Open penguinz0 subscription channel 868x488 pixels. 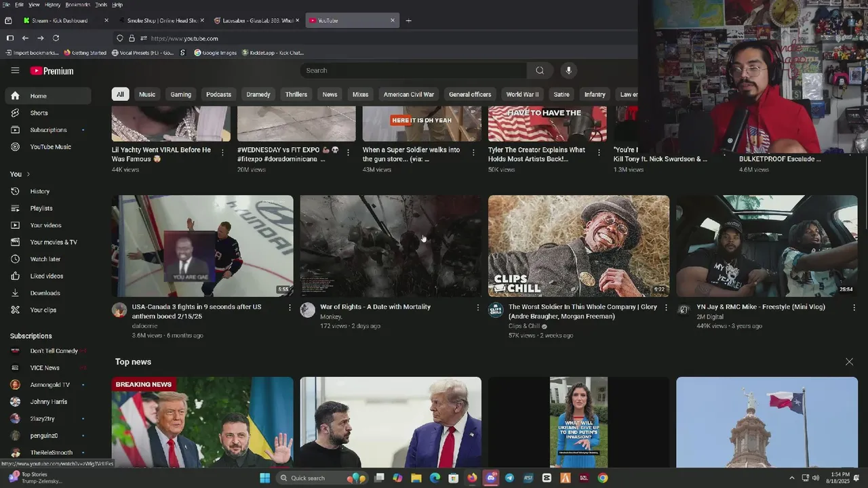pos(47,436)
